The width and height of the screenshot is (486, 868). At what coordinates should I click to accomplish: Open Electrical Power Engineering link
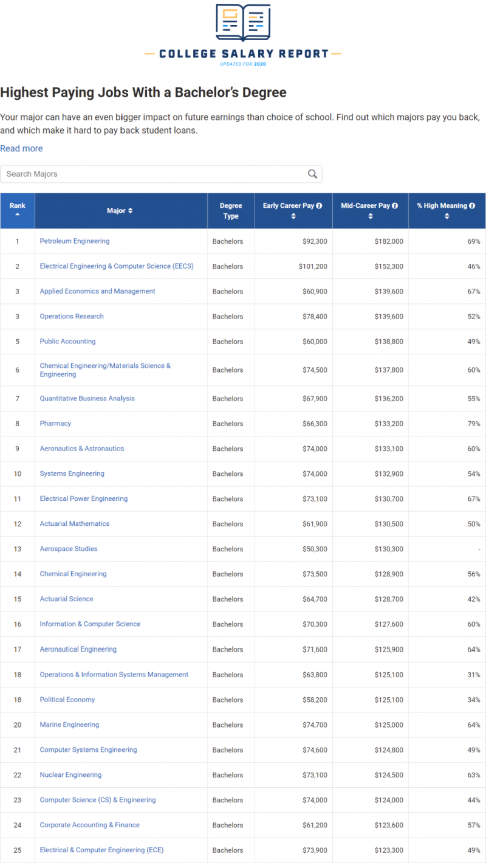[84, 498]
